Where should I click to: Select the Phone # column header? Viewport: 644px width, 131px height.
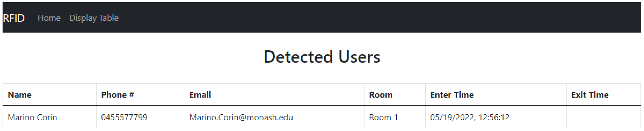(x=118, y=95)
